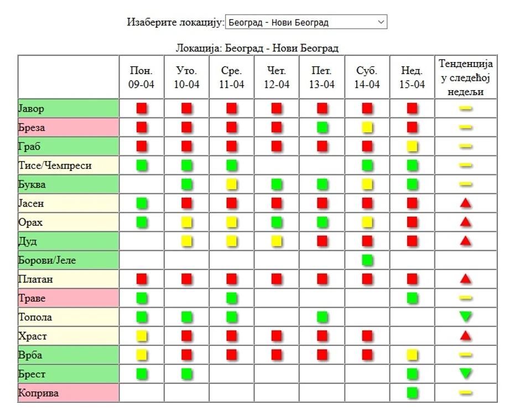This screenshot has height=420, width=520.
Task: Click the yellow dash trend for Јавор
Action: [466, 108]
